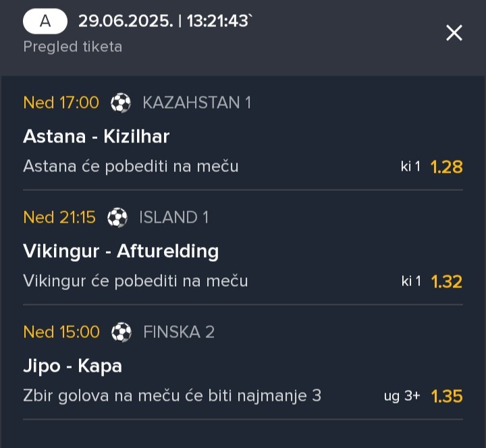Select the ISLAND 1 league label
Image resolution: width=486 pixels, height=448 pixels.
pyautogui.click(x=173, y=217)
